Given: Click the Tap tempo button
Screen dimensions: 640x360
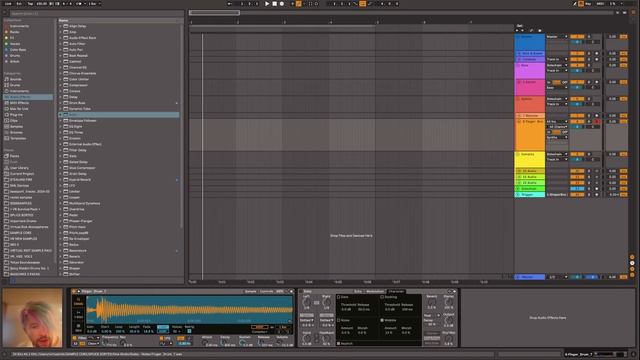Looking at the screenshot, I should click(30, 4).
